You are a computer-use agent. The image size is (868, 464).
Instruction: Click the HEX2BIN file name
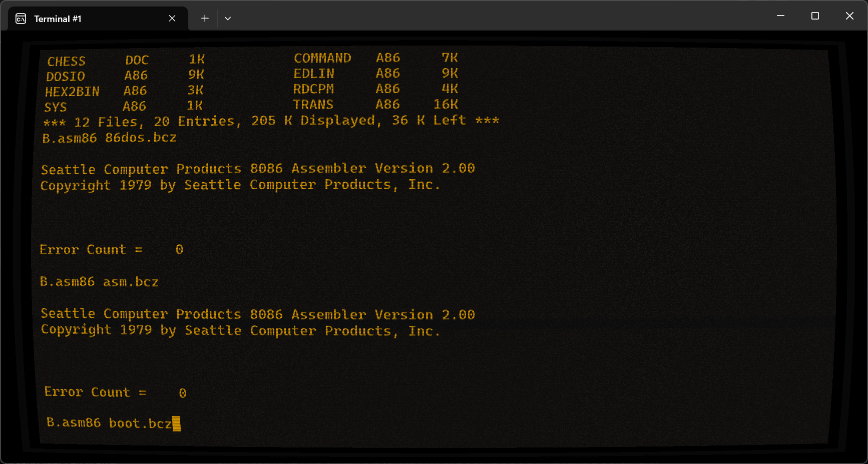click(x=73, y=92)
